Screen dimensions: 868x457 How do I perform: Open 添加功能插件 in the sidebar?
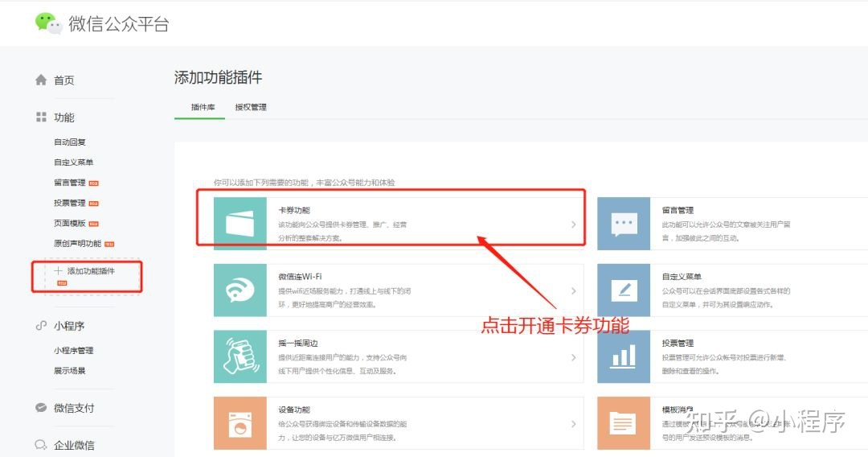tap(90, 271)
